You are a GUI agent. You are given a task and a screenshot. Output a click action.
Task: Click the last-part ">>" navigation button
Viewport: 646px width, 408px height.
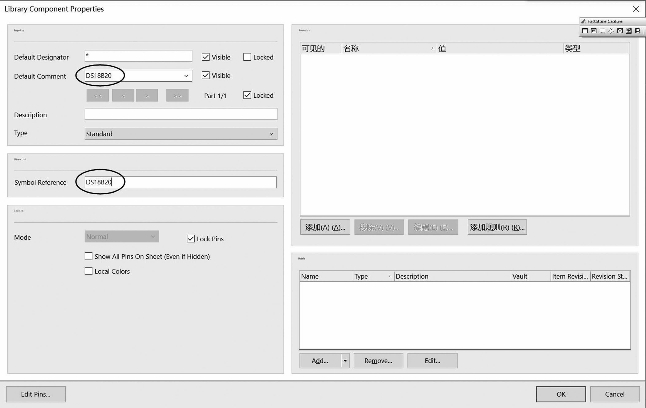[x=177, y=96]
